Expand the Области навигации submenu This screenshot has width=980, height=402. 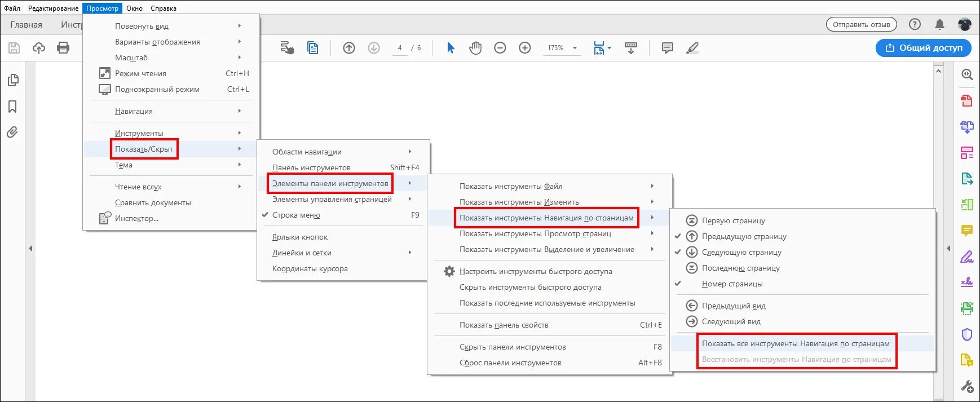343,152
